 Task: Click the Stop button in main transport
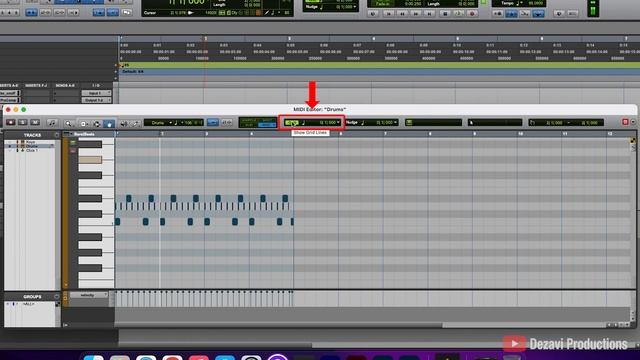click(445, 13)
